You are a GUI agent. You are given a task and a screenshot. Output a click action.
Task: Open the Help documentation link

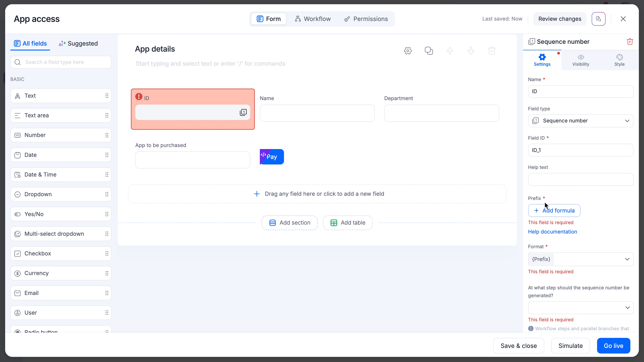(552, 232)
